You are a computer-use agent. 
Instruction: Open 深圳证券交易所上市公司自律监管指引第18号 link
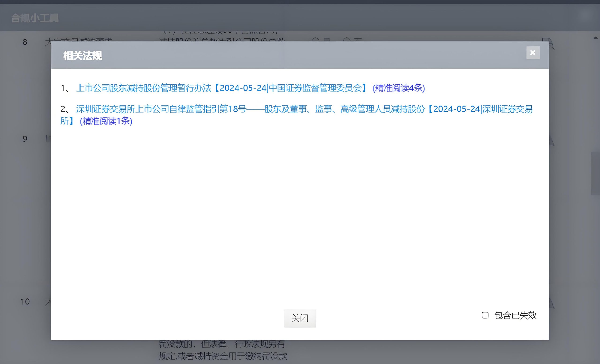pyautogui.click(x=296, y=115)
